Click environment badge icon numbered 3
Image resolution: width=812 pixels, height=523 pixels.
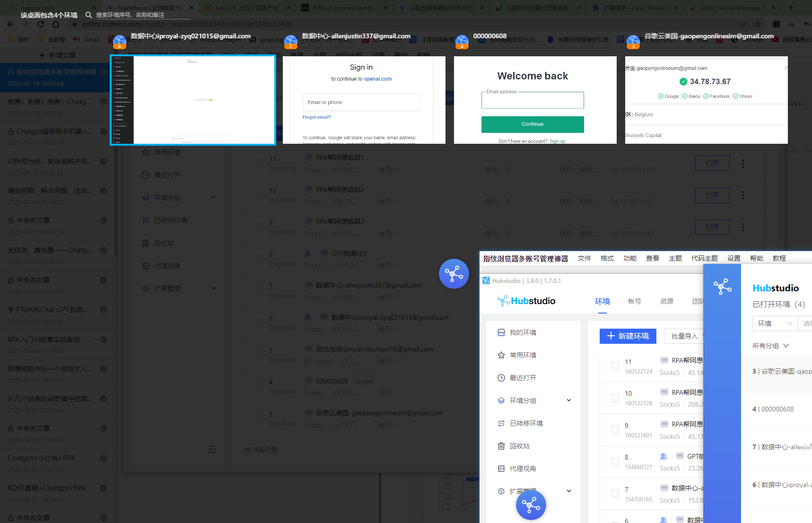(633, 42)
